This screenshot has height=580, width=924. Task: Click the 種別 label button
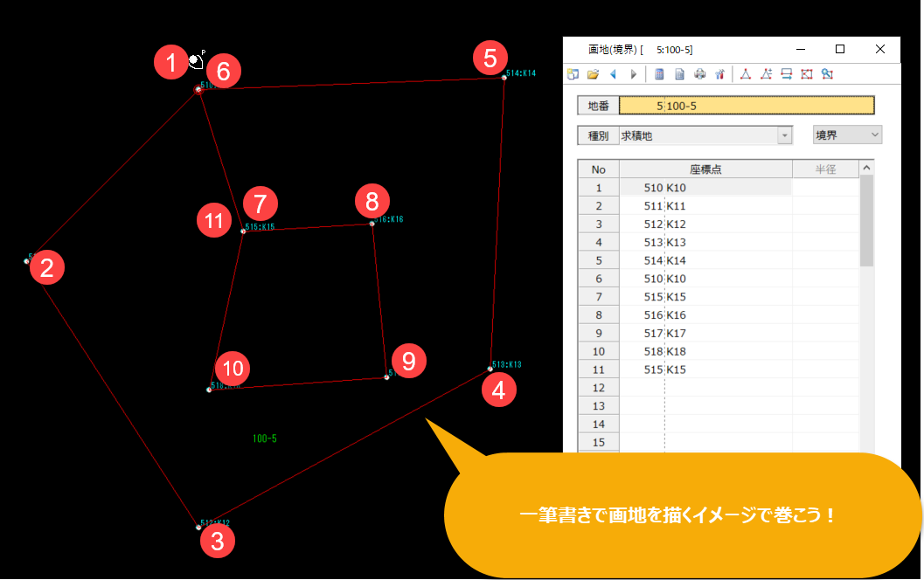point(598,135)
